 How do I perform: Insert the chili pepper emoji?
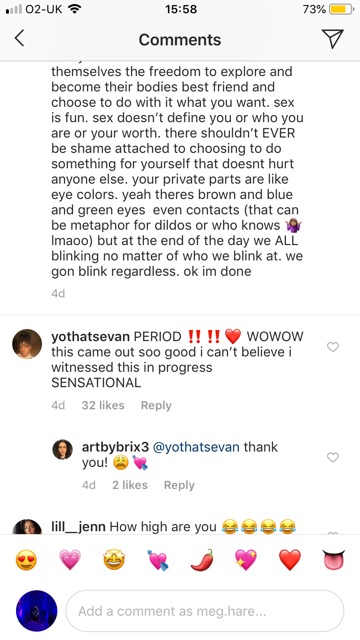(202, 560)
